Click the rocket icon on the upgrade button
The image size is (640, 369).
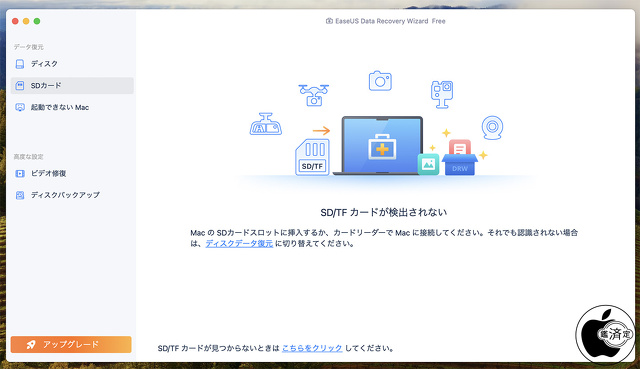[x=31, y=344]
